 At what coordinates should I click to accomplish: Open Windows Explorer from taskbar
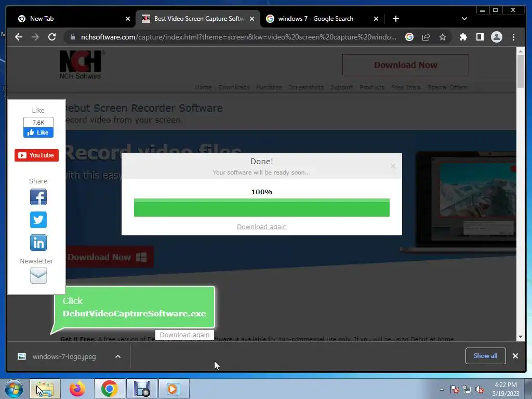click(45, 389)
